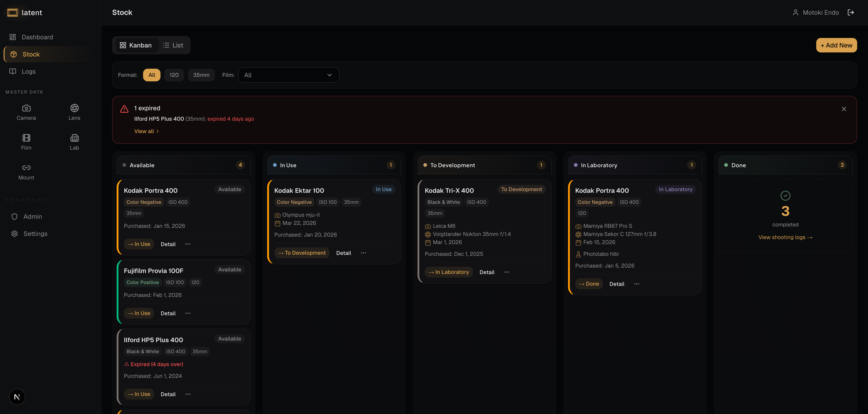This screenshot has height=414, width=868.
Task: Open more options on Kodak Ektar 100 card
Action: [x=363, y=253]
